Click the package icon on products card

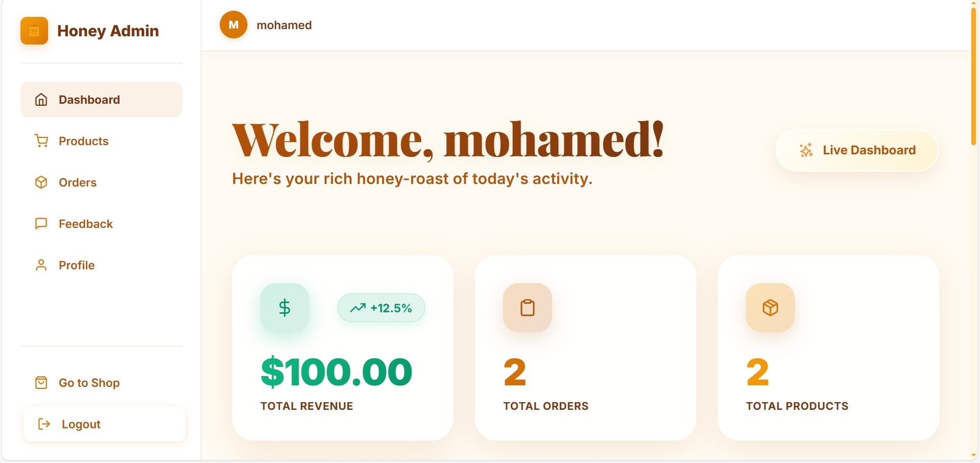click(x=770, y=308)
